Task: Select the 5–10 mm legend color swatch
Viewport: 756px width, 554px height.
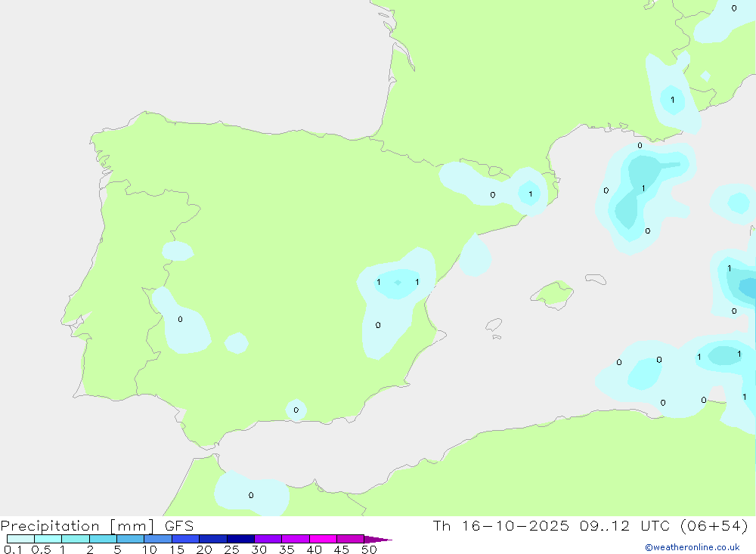Action: (130, 539)
